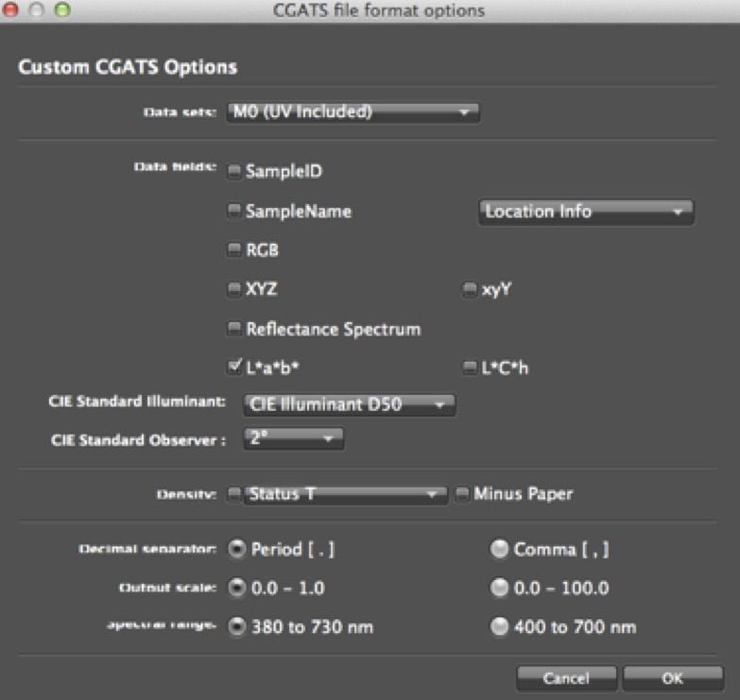
Task: Enable the XYZ checkbox
Action: pyautogui.click(x=233, y=291)
